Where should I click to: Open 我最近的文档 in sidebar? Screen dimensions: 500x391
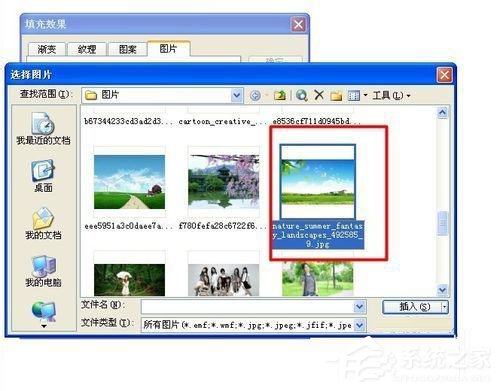pyautogui.click(x=43, y=128)
